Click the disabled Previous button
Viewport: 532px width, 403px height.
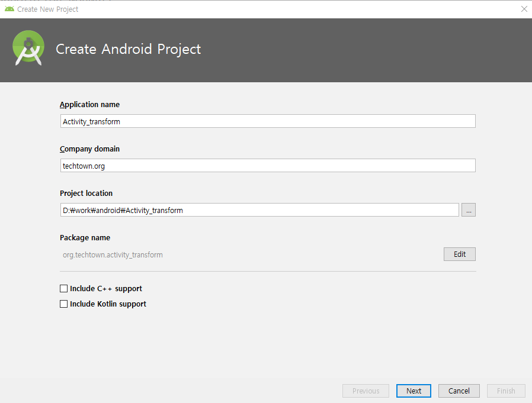[x=366, y=391]
